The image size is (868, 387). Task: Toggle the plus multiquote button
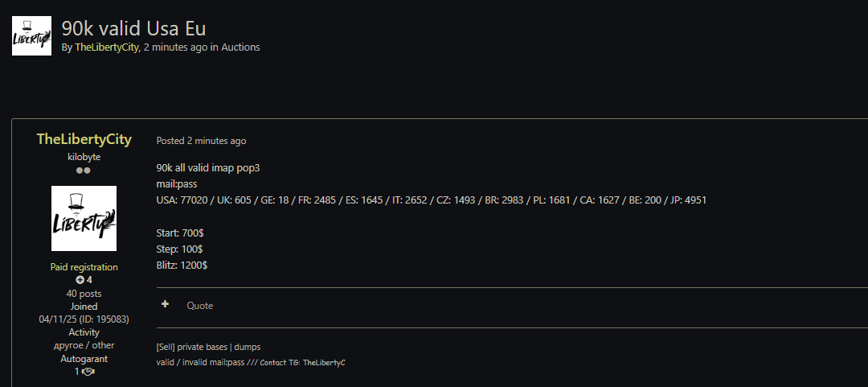pos(165,305)
